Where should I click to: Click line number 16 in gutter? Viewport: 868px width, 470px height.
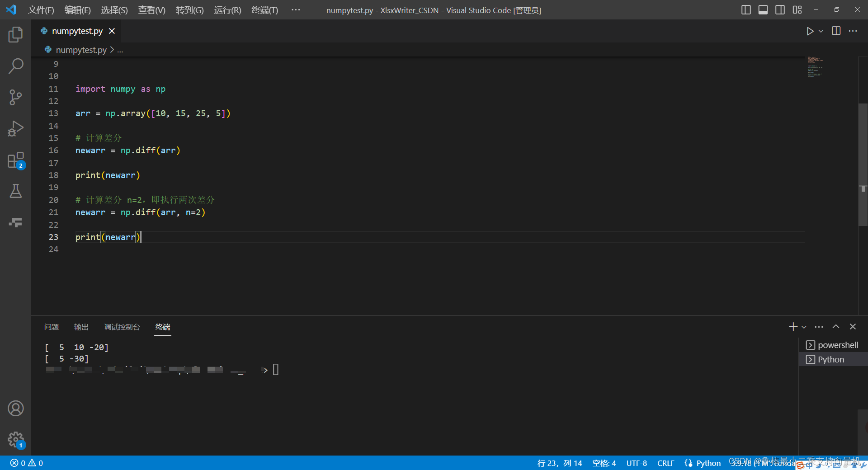tap(53, 150)
